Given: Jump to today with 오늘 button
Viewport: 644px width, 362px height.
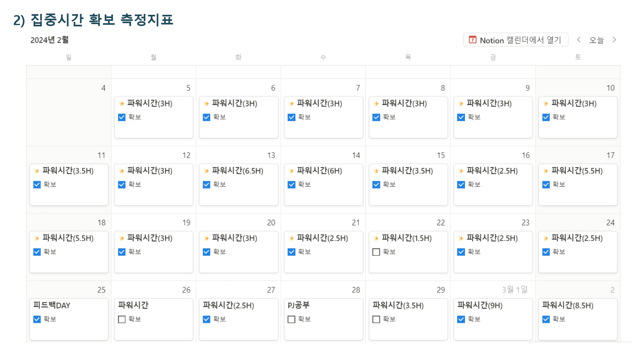Looking at the screenshot, I should click(596, 40).
